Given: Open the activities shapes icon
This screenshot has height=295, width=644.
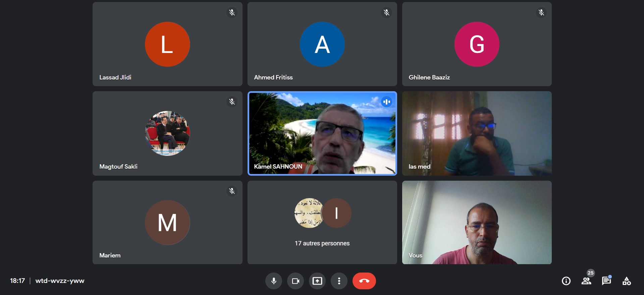Looking at the screenshot, I should pos(627,281).
